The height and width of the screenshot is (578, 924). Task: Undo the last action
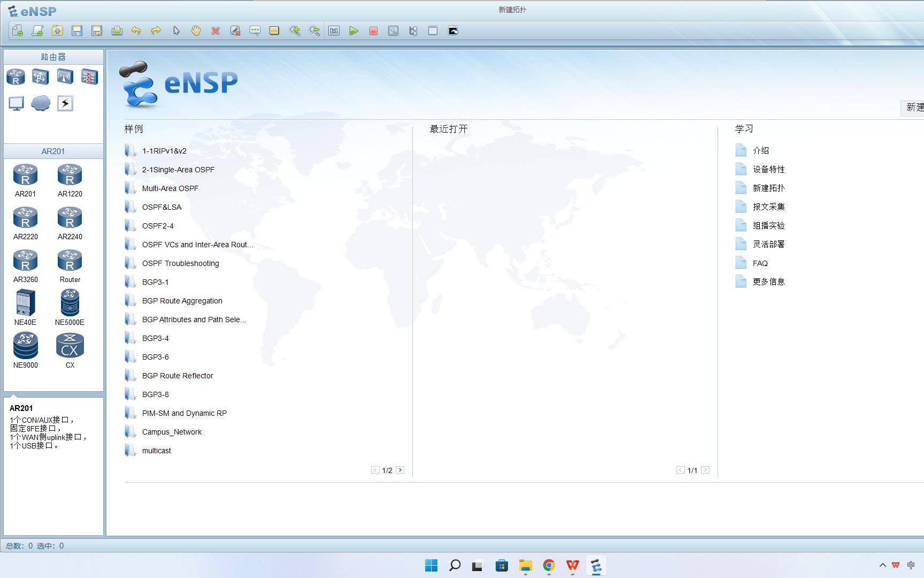136,31
